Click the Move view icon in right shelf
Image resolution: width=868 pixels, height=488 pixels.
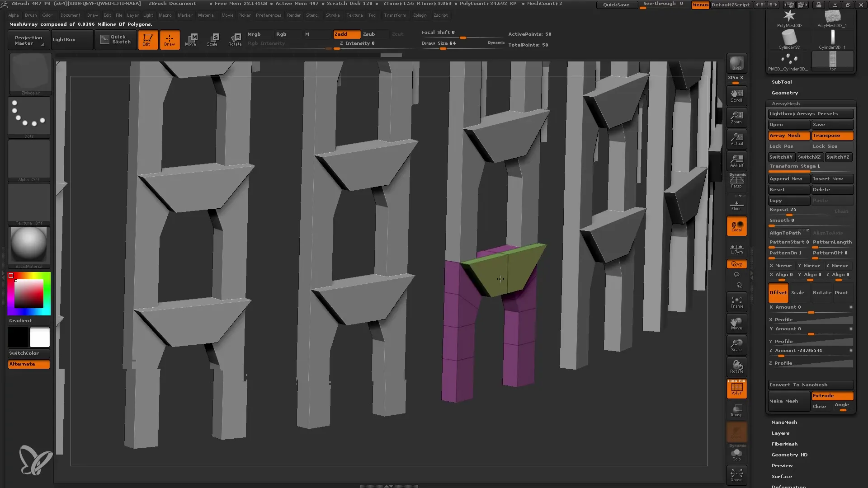(736, 324)
